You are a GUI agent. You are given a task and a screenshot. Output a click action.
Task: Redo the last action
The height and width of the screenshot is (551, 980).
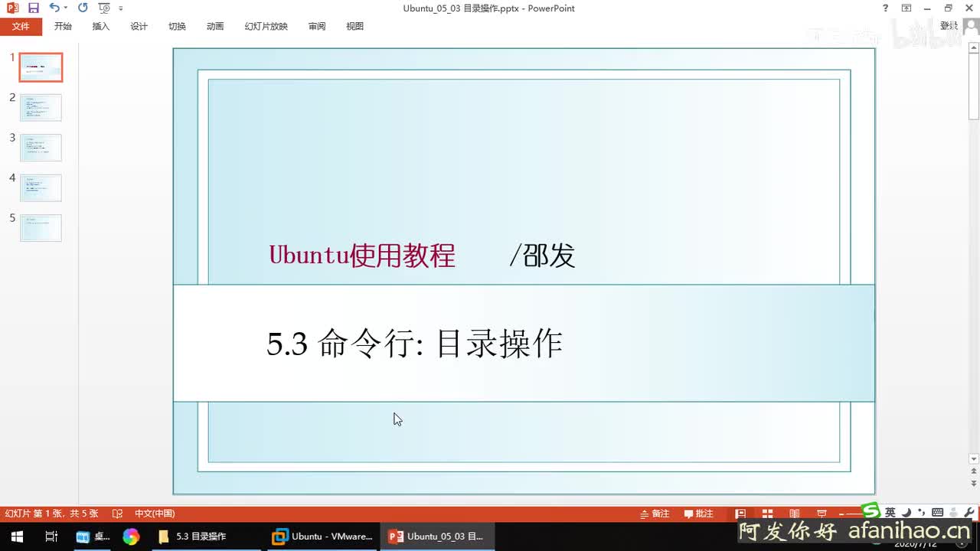click(x=83, y=8)
